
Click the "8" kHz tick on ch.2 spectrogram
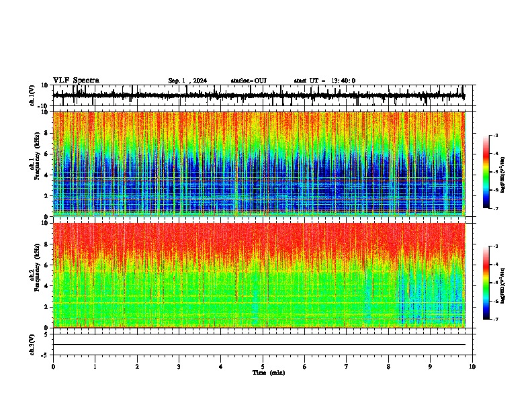pyautogui.click(x=46, y=244)
